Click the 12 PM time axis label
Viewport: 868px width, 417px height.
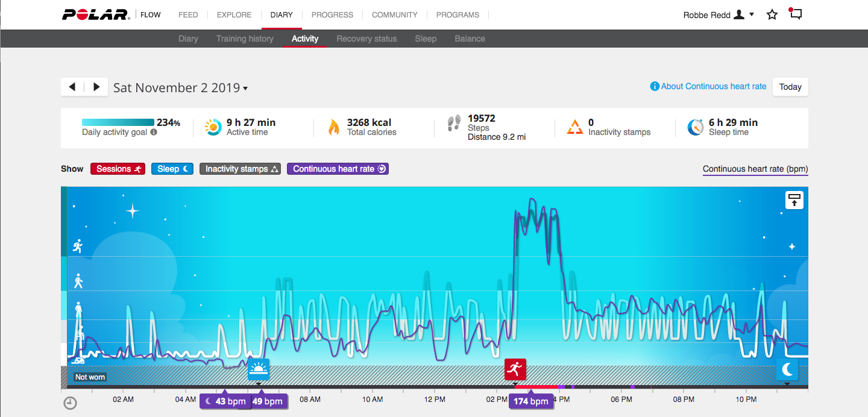click(435, 399)
